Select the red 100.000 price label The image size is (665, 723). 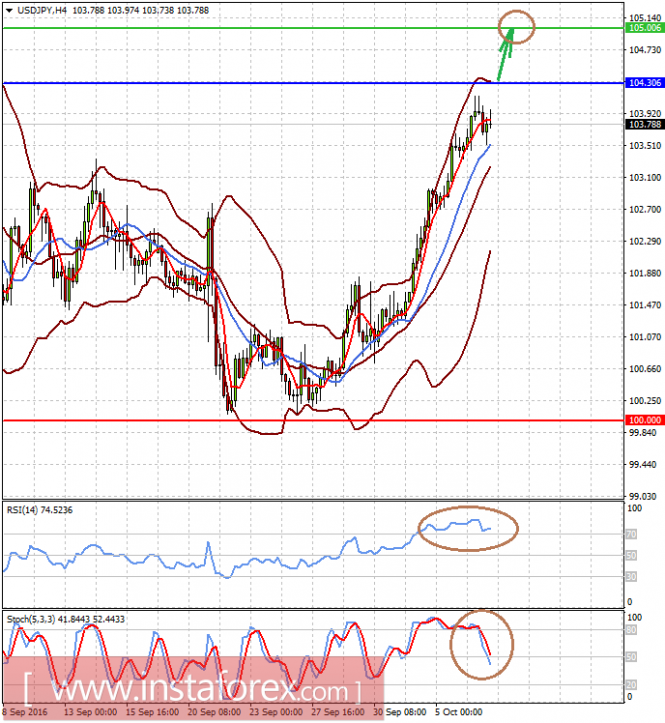point(644,420)
